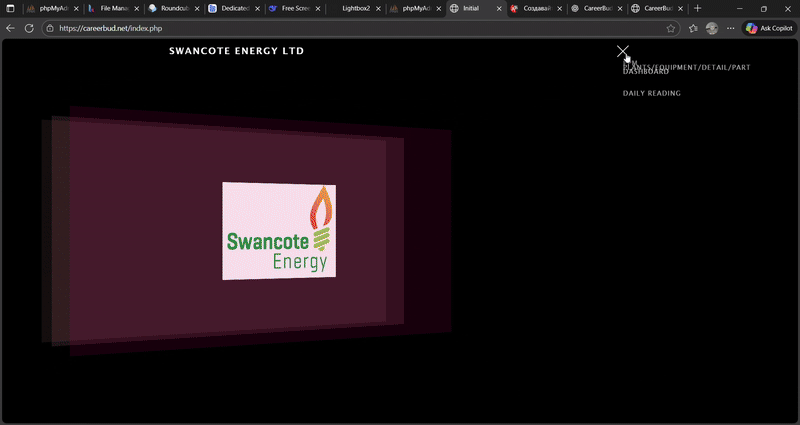Reload the page with the refresh icon
The height and width of the screenshot is (425, 800).
click(x=29, y=28)
